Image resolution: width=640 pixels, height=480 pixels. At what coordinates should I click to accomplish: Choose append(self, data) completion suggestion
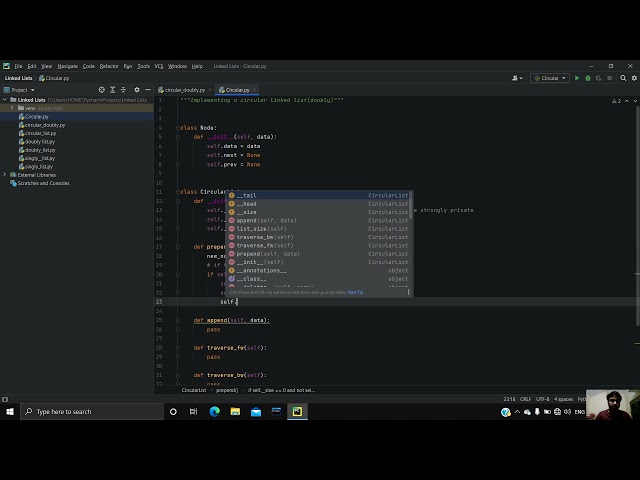point(319,220)
